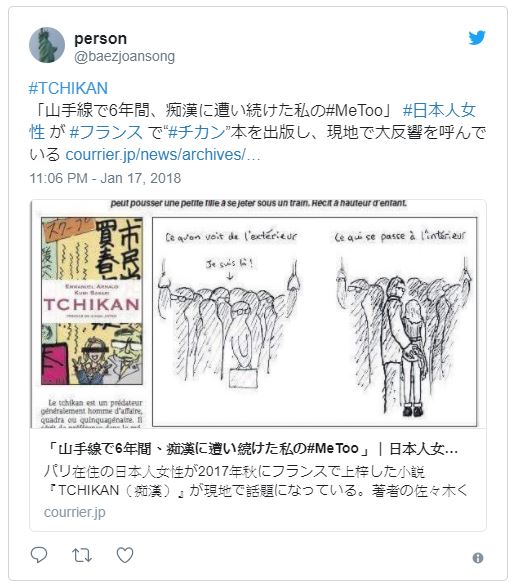514x588 pixels.
Task: Click the display name "person"
Action: pyautogui.click(x=100, y=38)
